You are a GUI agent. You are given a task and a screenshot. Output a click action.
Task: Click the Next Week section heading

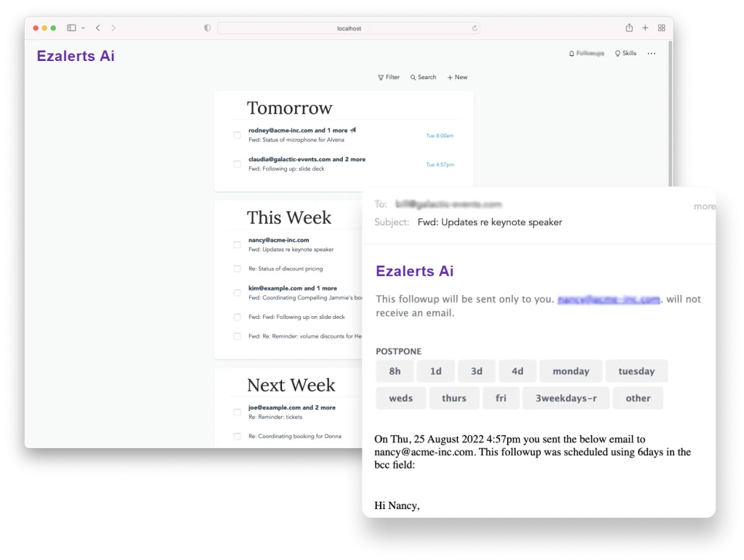[291, 385]
